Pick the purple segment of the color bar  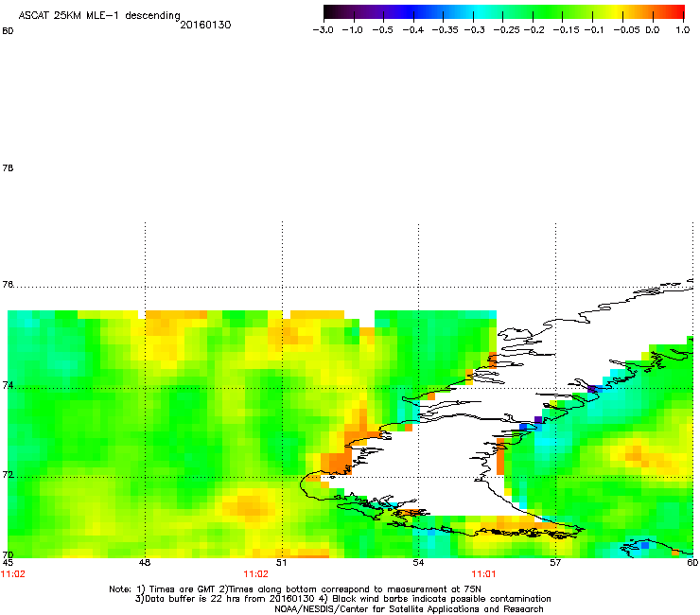pyautogui.click(x=377, y=12)
